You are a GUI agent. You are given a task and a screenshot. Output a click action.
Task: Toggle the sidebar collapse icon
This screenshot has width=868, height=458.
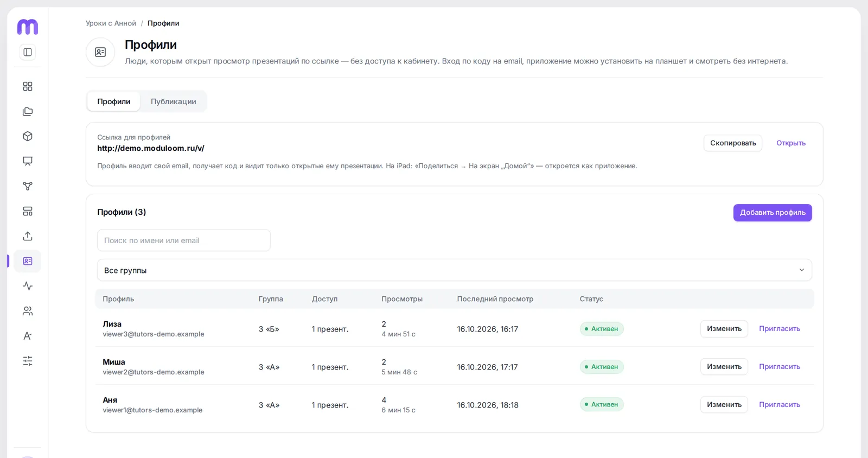(x=28, y=52)
